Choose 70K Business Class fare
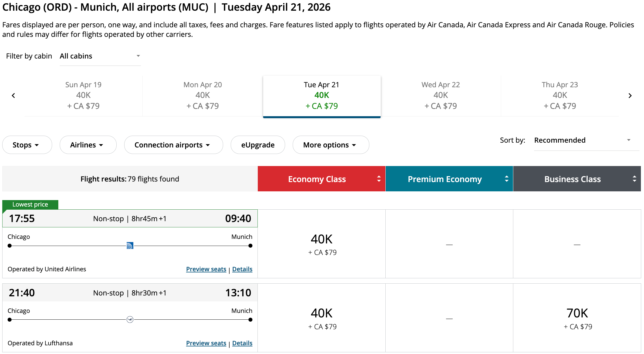 coord(577,318)
